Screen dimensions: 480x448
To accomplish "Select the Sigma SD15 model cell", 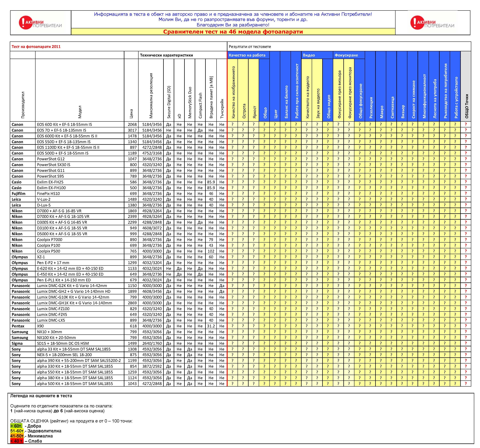I will click(63, 343).
